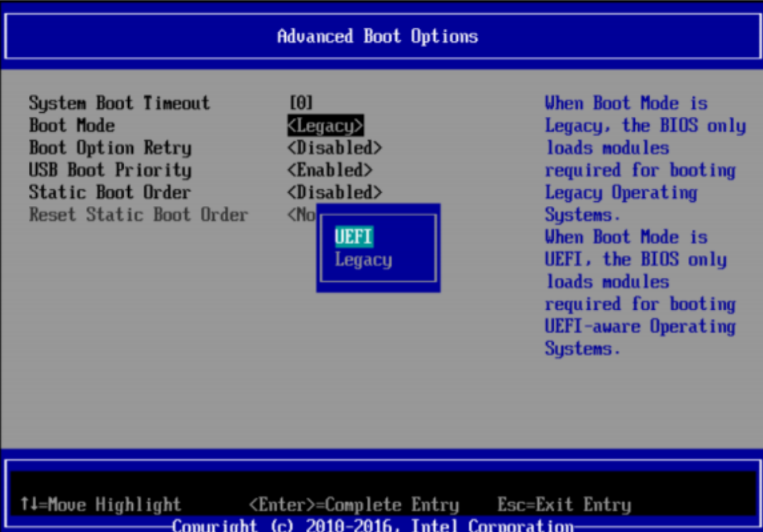The image size is (763, 532).
Task: Click the Advanced Boot Options title
Action: [x=378, y=36]
